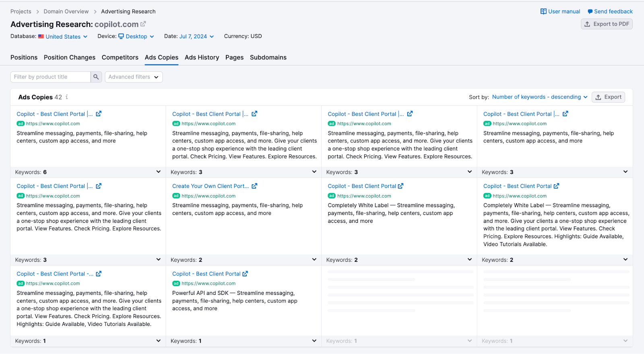
Task: Open Number of keywords - descending sort dropdown
Action: point(540,97)
